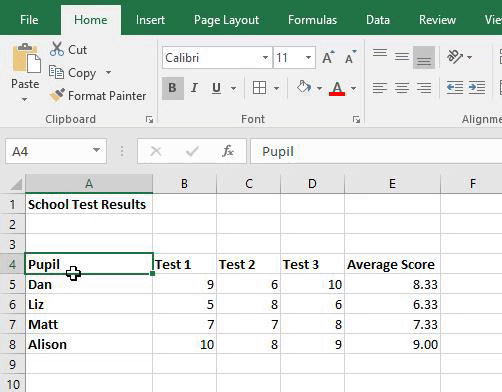Open the font size dropdown

(x=309, y=58)
